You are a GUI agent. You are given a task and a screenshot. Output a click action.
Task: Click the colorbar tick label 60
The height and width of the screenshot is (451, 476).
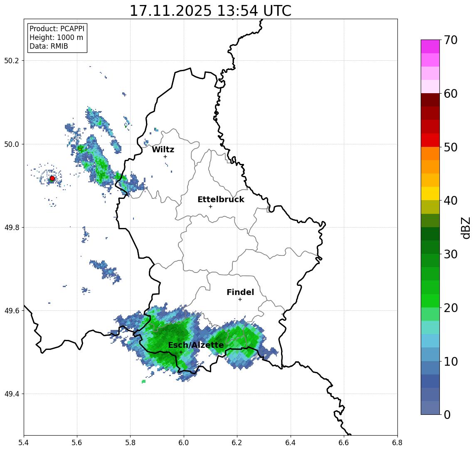[451, 94]
